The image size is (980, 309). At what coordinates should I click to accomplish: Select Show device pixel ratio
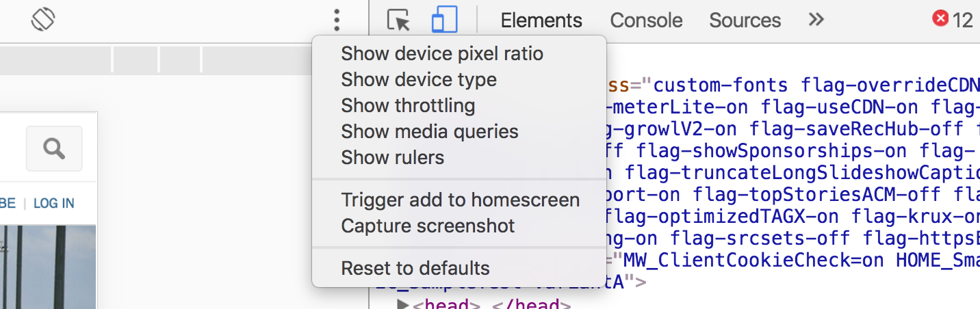point(442,53)
